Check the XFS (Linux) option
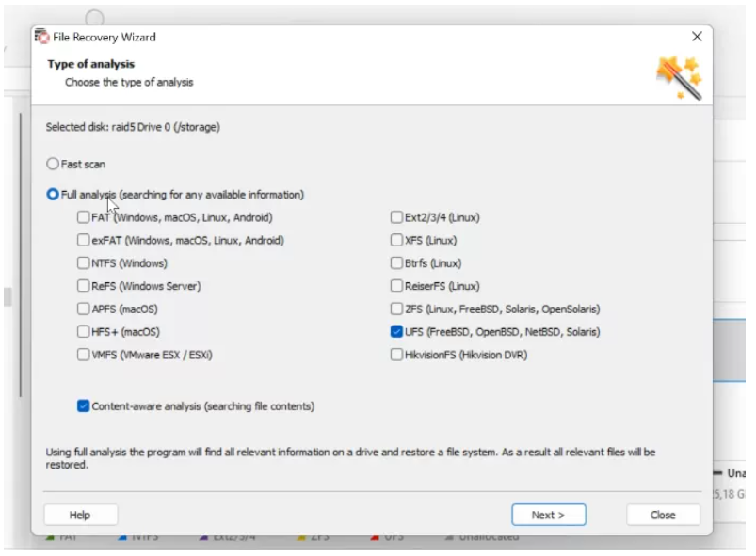This screenshot has width=756, height=556. pos(397,241)
